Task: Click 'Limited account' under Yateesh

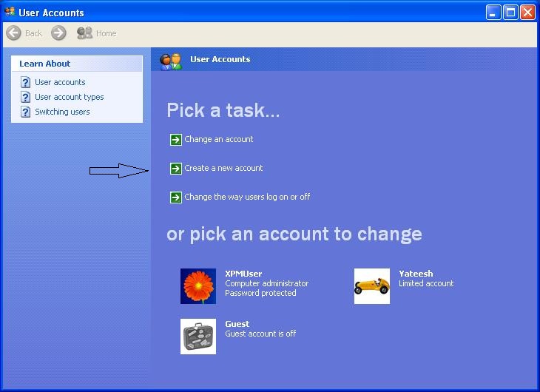Action: tap(426, 283)
